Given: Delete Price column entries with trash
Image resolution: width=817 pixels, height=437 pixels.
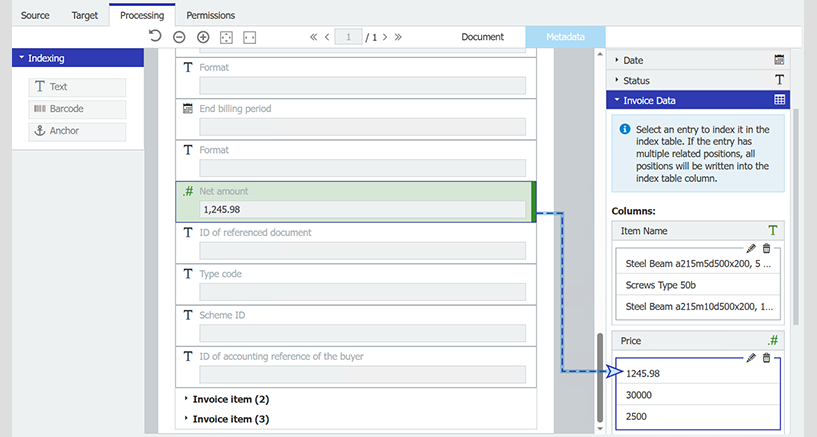Looking at the screenshot, I should pos(766,358).
